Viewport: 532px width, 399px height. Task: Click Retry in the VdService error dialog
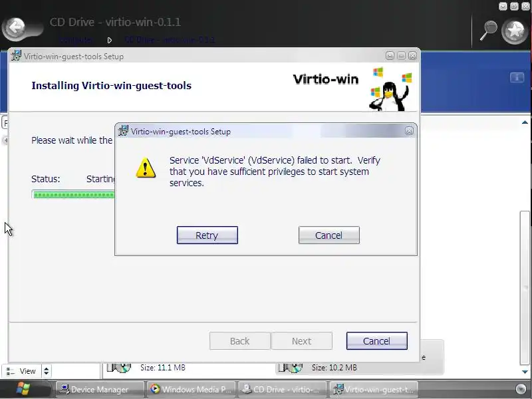207,235
